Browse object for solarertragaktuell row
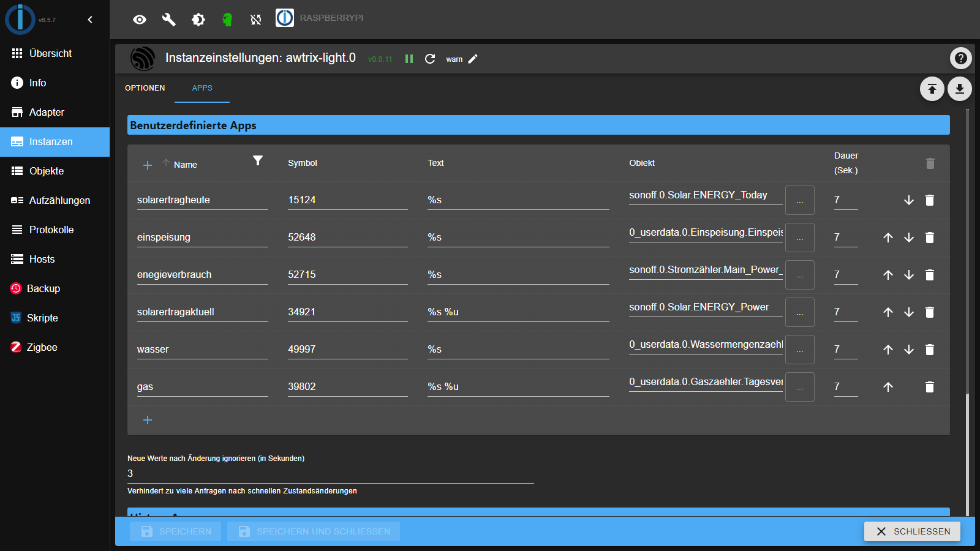This screenshot has height=551, width=980. (x=800, y=312)
